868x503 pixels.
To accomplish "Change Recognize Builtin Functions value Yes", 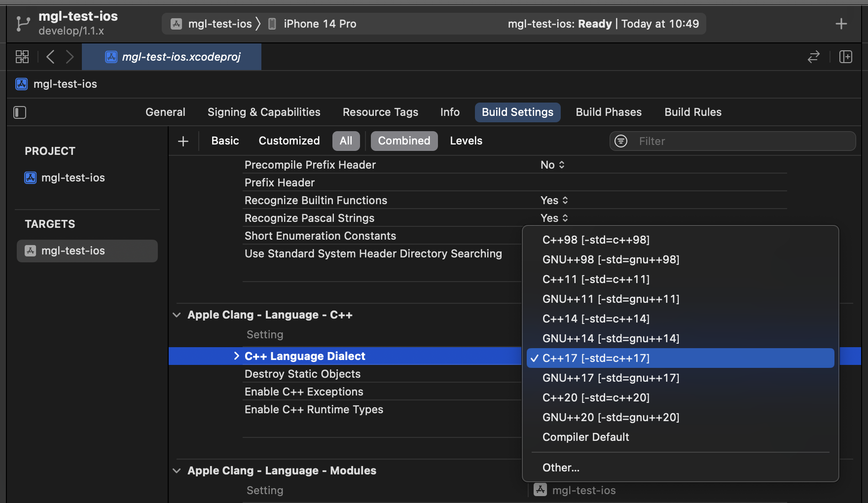I will [x=554, y=201].
